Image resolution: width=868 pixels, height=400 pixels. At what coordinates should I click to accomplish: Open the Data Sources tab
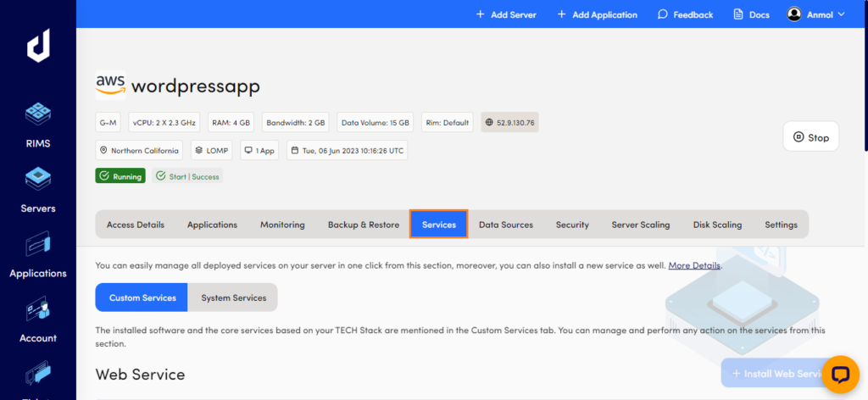click(x=506, y=225)
